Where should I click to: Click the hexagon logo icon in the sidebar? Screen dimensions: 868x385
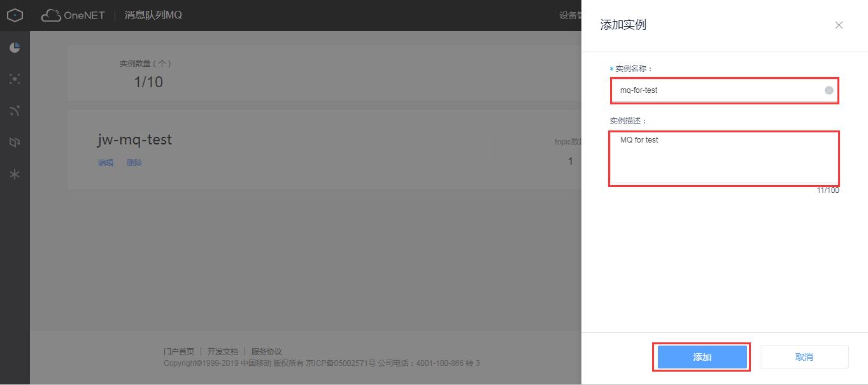(15, 15)
